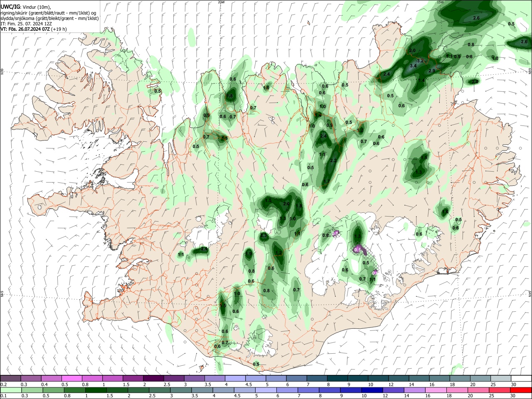This screenshot has height=399, width=532.
Task: Click the bright red swatch after label 30
Action: pos(521,390)
